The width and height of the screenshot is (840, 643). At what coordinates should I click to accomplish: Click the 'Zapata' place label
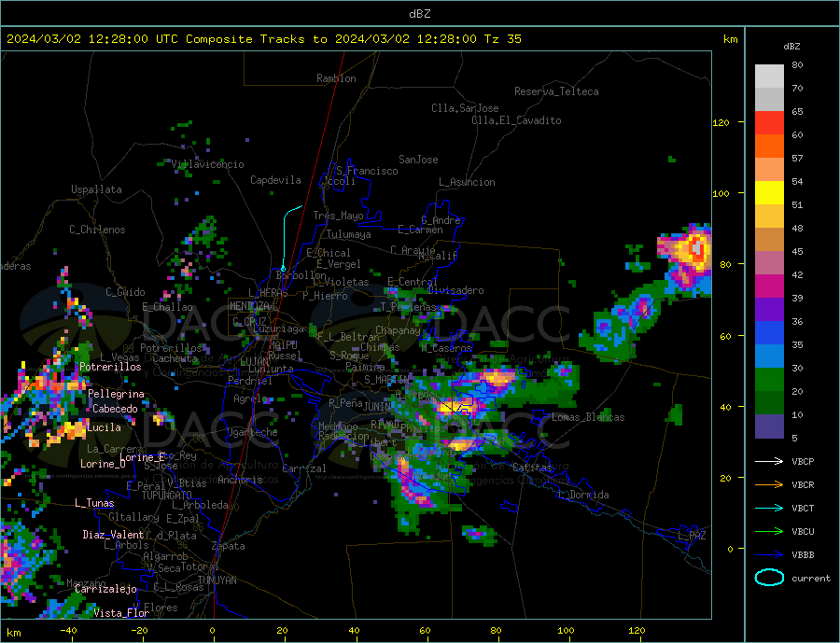(x=229, y=546)
